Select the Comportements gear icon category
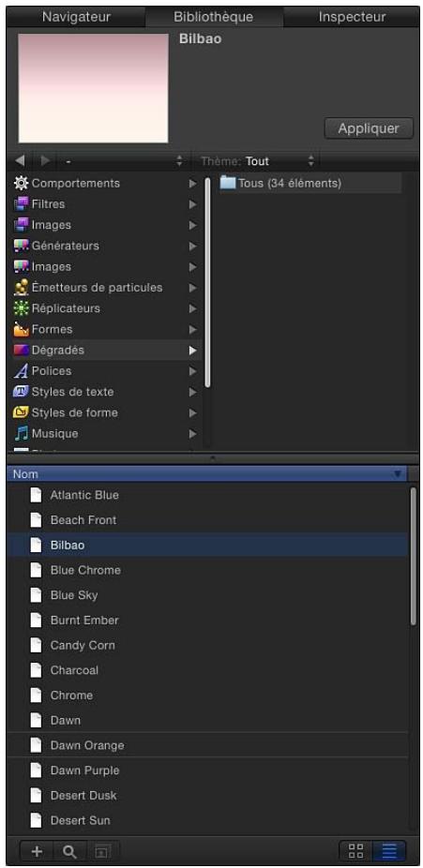This screenshot has width=423, height=868. (x=21, y=183)
